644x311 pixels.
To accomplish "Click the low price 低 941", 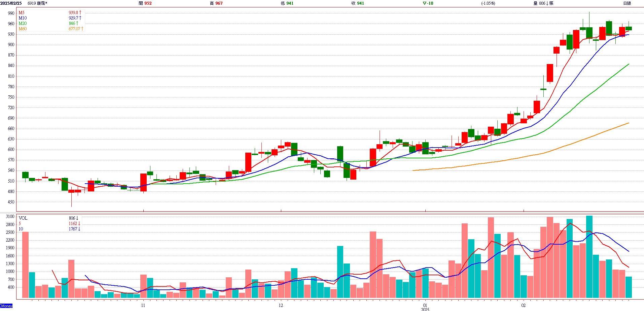I will pyautogui.click(x=287, y=3).
